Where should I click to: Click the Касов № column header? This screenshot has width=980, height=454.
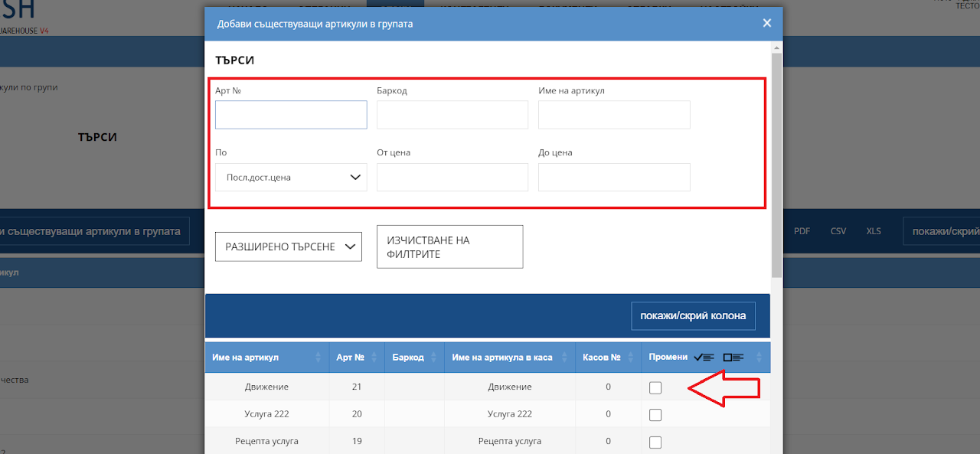tap(609, 358)
